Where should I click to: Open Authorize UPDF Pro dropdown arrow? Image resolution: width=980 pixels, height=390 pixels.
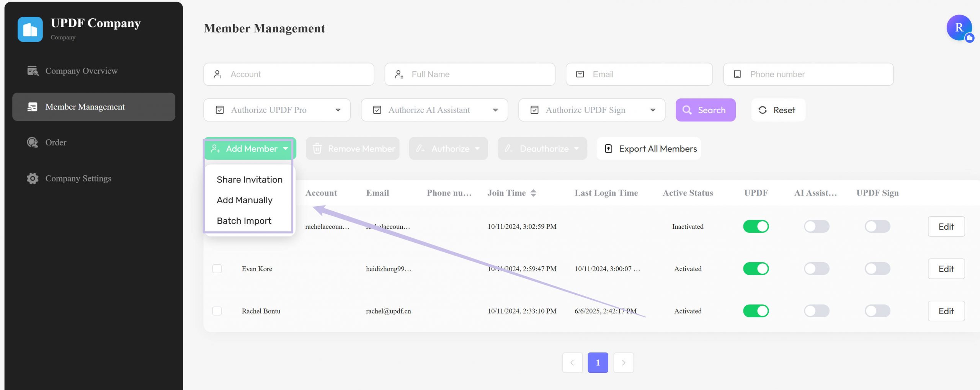[x=338, y=110]
